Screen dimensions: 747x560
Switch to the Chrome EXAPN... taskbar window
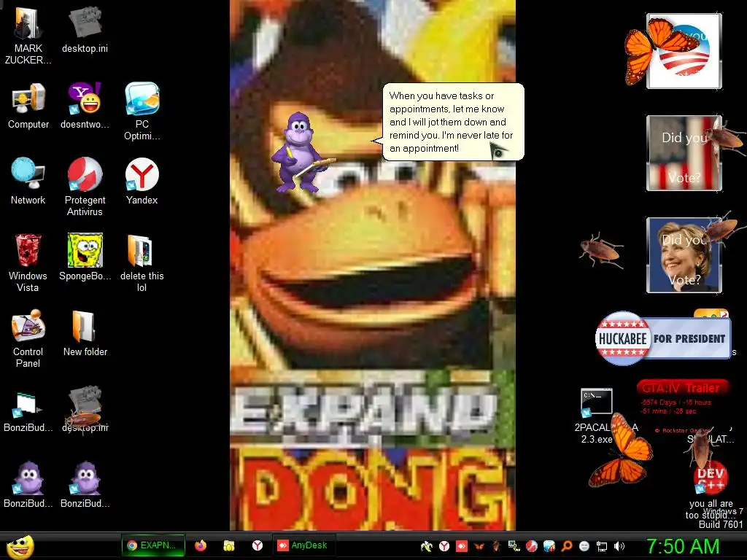coord(152,545)
